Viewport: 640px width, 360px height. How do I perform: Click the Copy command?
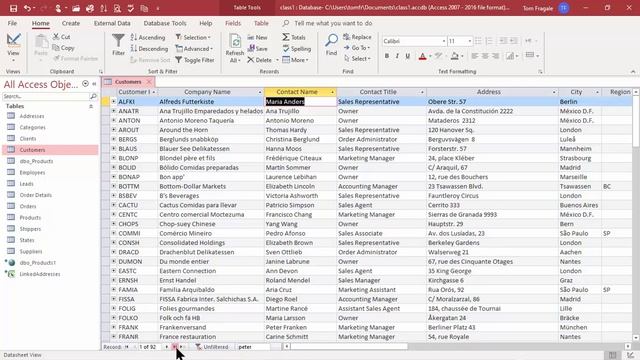click(x=63, y=48)
